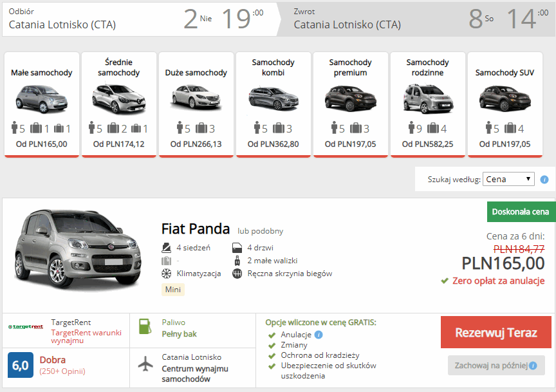Image resolution: width=556 pixels, height=392 pixels.
Task: Click info icon beside the sort dropdown
Action: tap(544, 180)
